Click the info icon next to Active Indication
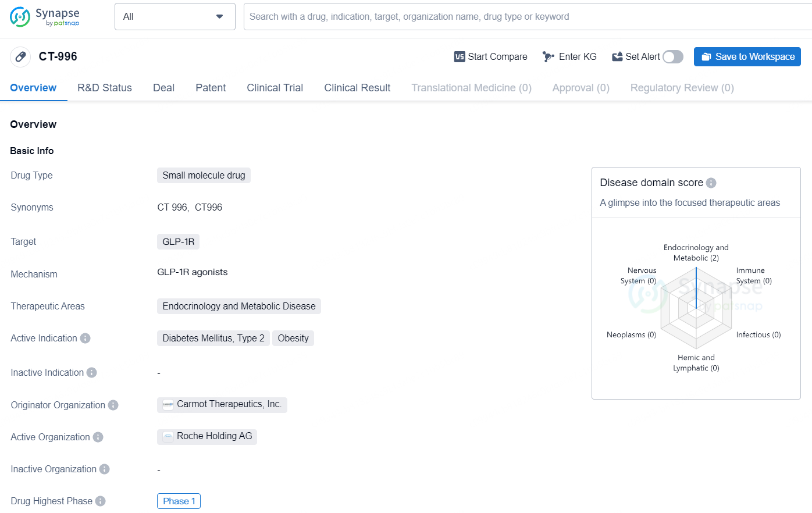This screenshot has width=812, height=513. click(x=86, y=338)
